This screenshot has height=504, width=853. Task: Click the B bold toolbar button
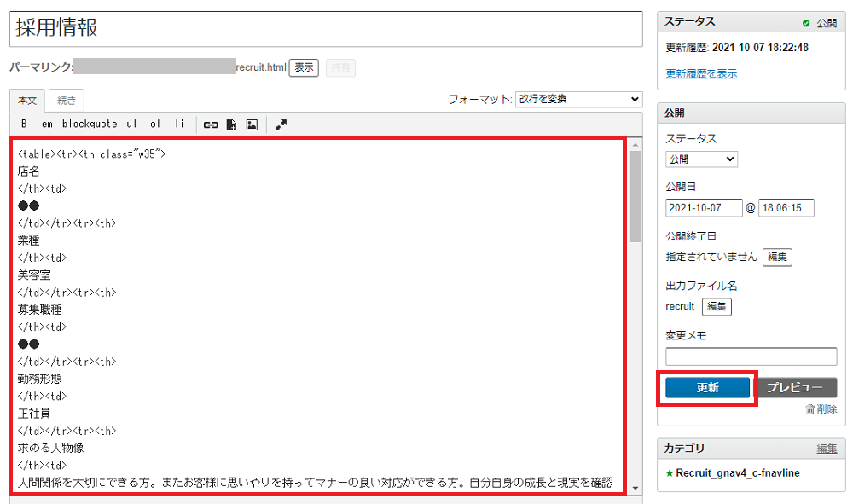point(24,124)
